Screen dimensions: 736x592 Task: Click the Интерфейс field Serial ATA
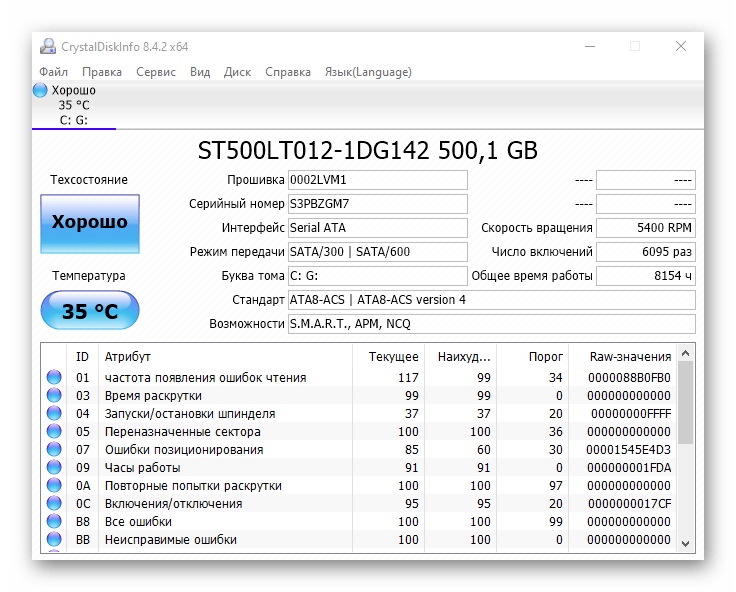377,228
